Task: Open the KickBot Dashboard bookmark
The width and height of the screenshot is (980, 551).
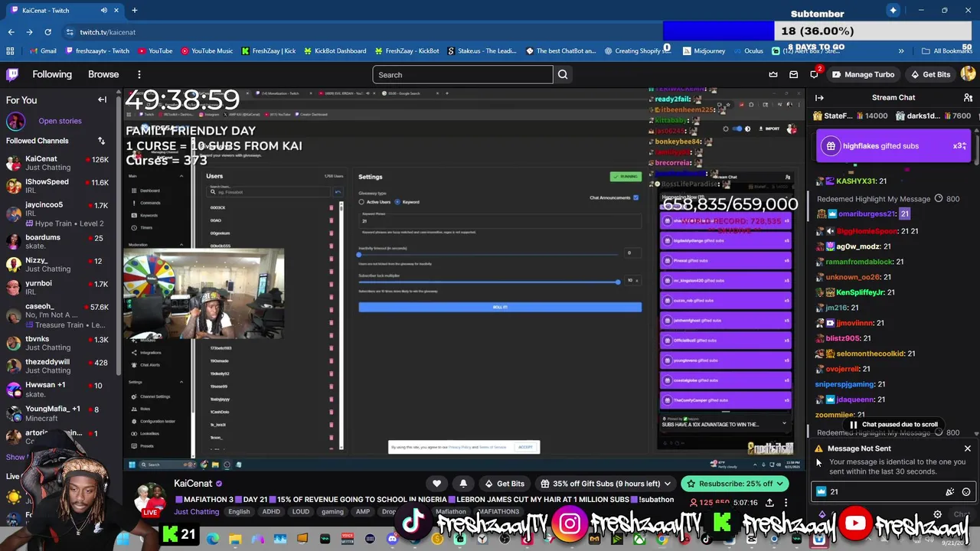Action: (x=335, y=51)
